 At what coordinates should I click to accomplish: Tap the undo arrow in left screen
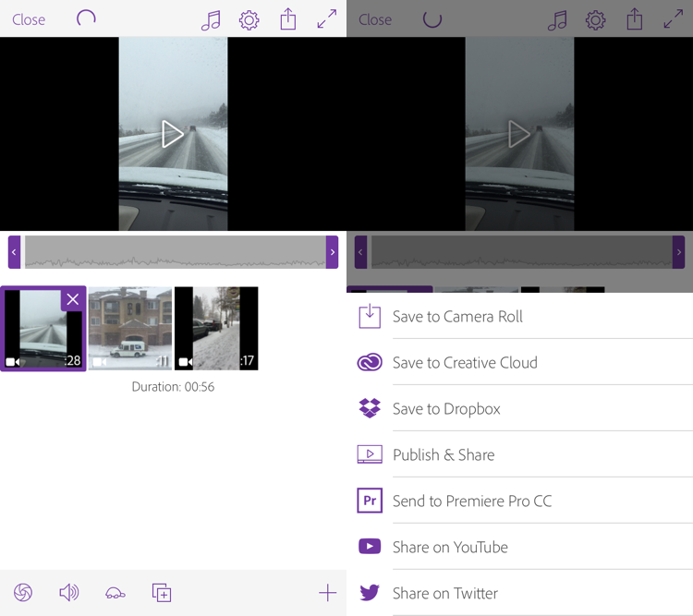(x=86, y=18)
